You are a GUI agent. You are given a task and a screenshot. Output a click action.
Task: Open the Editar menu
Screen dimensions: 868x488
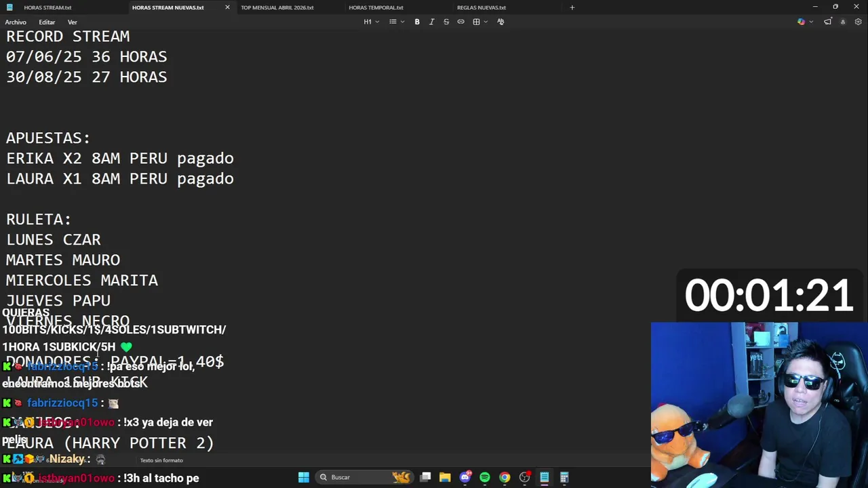pyautogui.click(x=47, y=22)
